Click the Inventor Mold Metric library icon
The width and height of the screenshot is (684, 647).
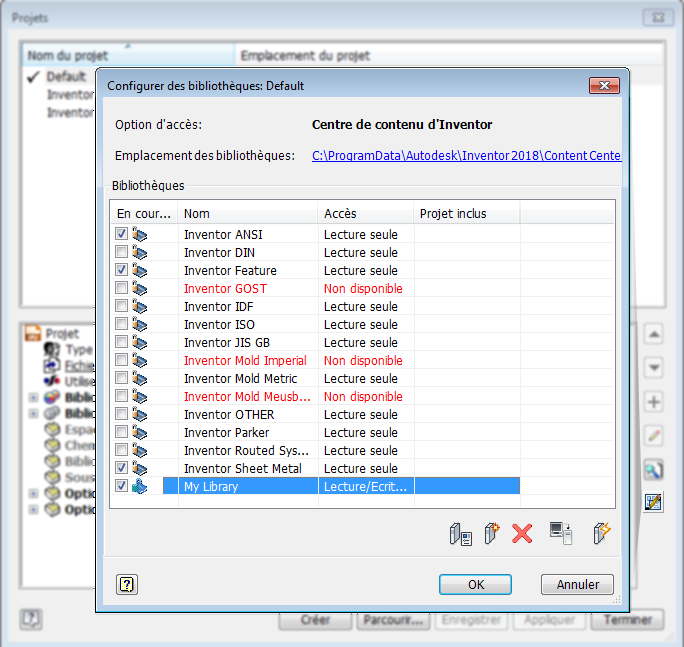coord(140,378)
